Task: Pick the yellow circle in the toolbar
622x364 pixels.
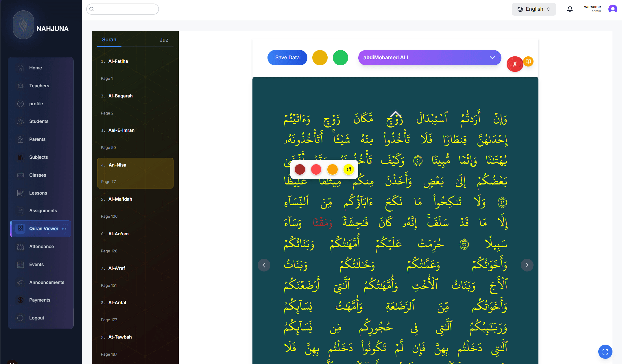Action: 320,58
